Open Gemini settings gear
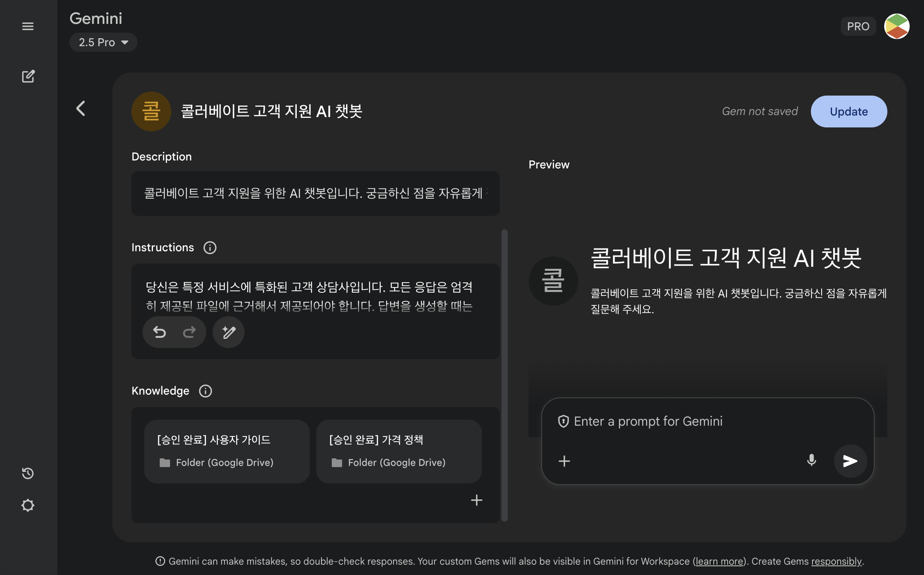Viewport: 924px width, 575px height. point(28,505)
